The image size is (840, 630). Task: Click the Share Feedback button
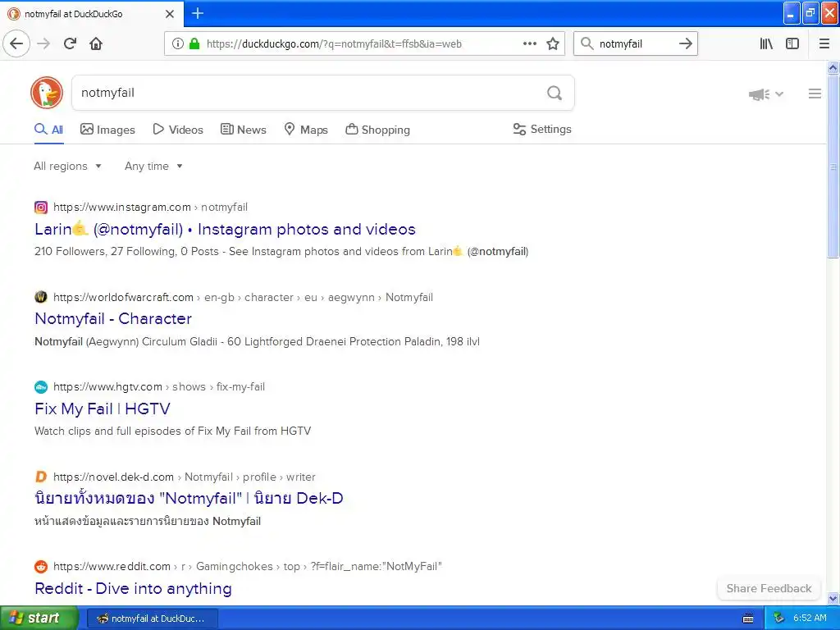(x=769, y=589)
